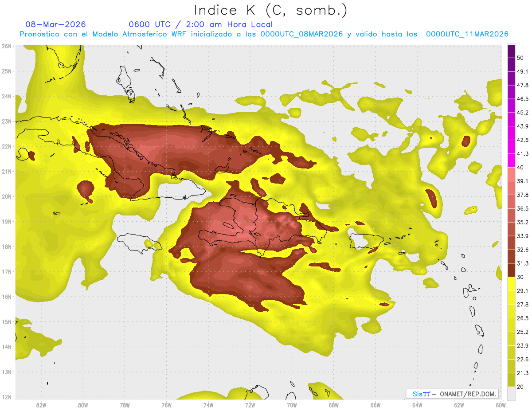Click the longitude label '68W'
The width and height of the screenshot is (532, 411).
(x=333, y=405)
